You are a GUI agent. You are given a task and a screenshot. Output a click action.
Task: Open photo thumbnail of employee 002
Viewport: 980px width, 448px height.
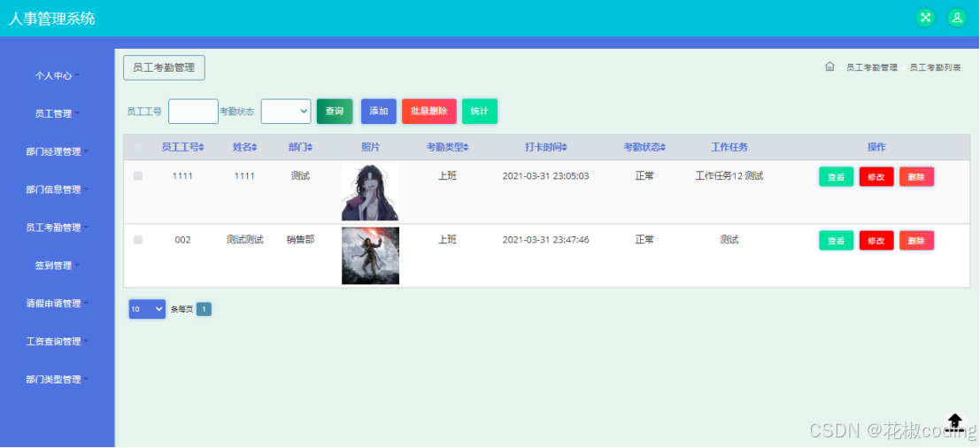[x=370, y=256]
